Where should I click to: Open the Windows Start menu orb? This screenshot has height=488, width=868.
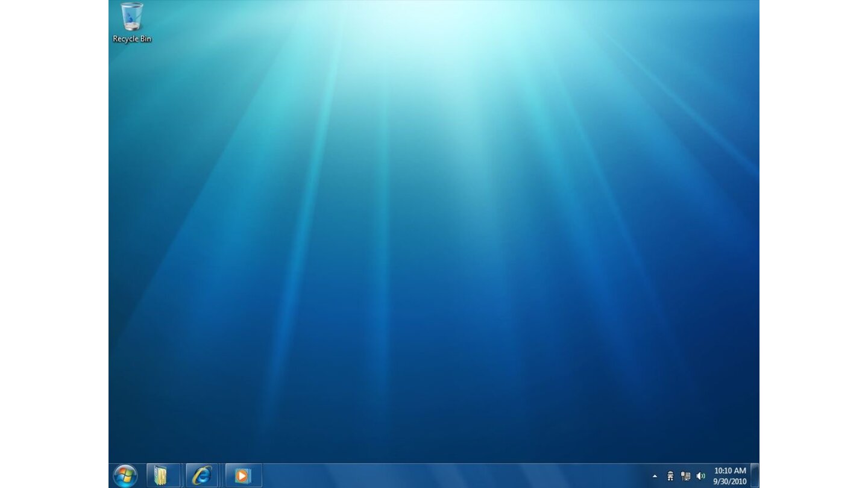tap(125, 476)
